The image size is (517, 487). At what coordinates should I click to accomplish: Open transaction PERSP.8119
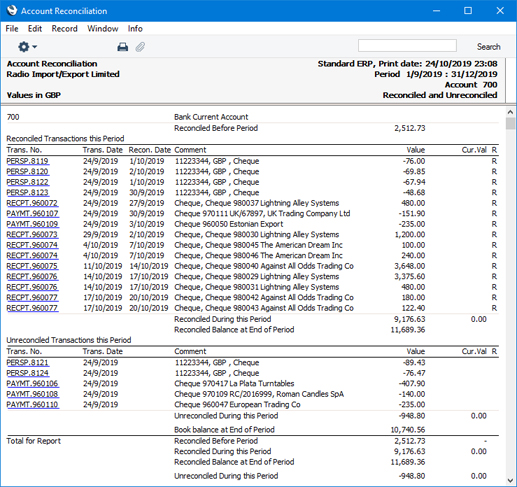point(27,161)
